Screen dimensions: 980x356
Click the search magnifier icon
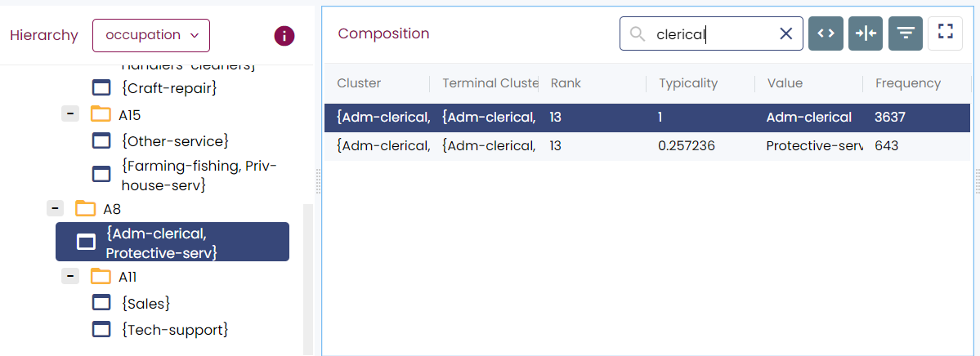pos(638,33)
